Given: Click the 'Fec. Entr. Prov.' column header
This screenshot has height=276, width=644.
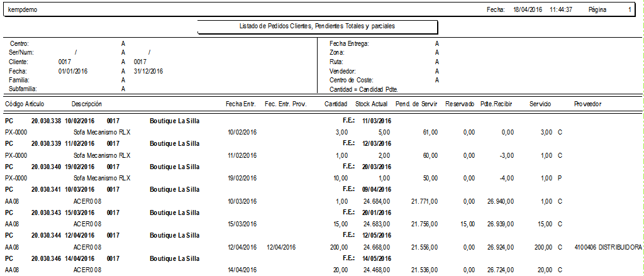Looking at the screenshot, I should [286, 104].
